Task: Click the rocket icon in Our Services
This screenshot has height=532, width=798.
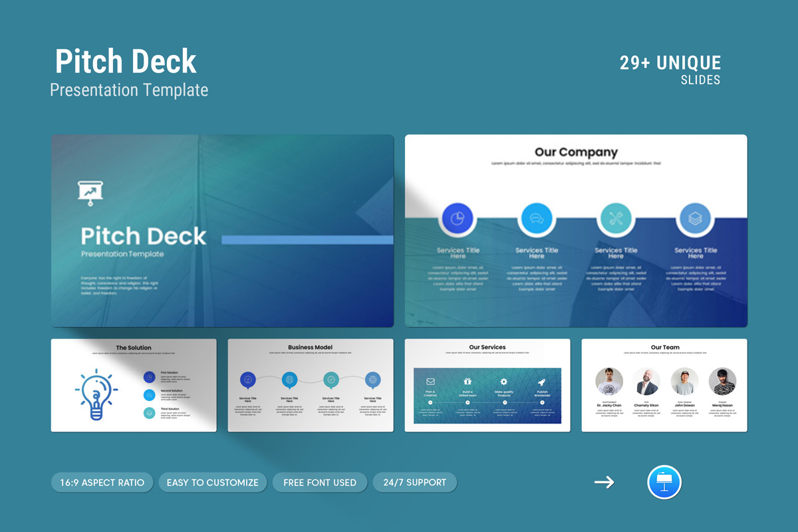Action: click(541, 382)
